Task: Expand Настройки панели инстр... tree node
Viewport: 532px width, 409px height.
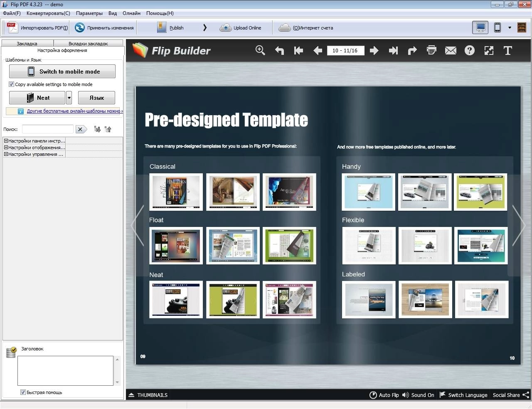Action: click(6, 141)
